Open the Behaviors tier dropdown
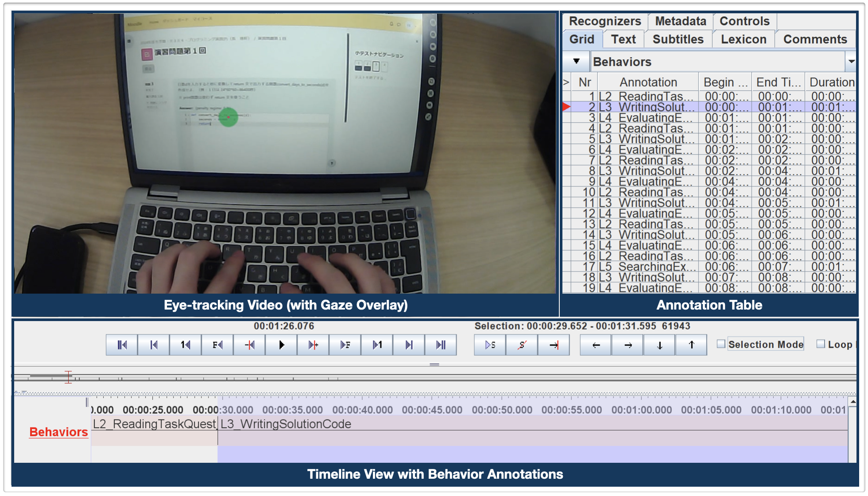The width and height of the screenshot is (868, 496). (851, 62)
